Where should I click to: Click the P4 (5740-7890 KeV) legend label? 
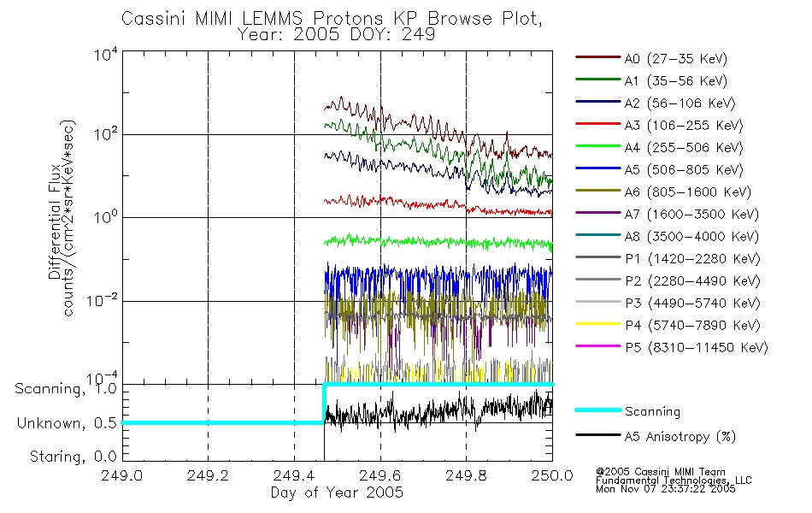coord(692,326)
